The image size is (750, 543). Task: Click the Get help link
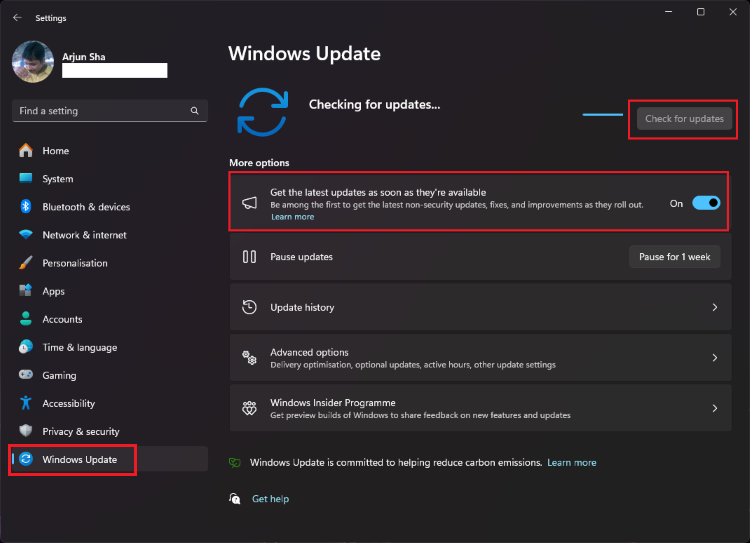pos(270,499)
